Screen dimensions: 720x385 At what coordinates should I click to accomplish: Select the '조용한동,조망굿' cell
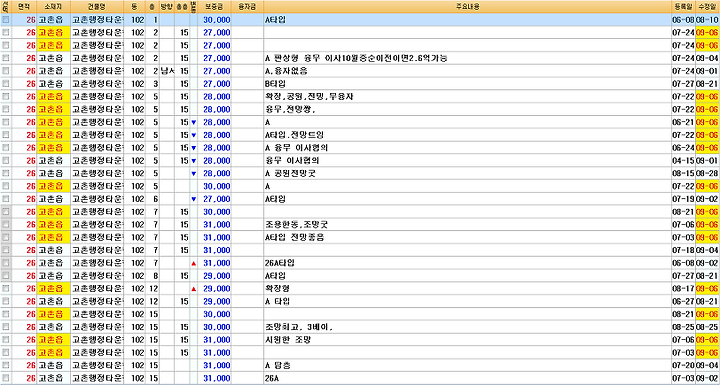[x=467, y=225]
